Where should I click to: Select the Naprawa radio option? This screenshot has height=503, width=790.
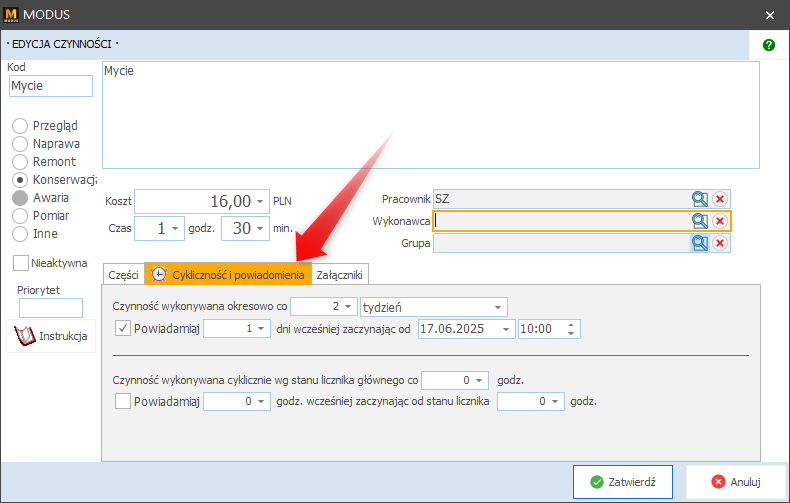(x=20, y=144)
